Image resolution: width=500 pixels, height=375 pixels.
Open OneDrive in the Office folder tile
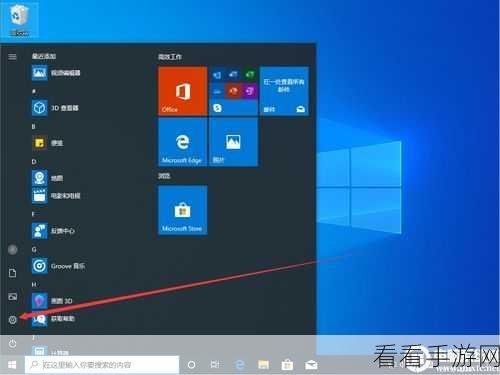click(x=217, y=91)
